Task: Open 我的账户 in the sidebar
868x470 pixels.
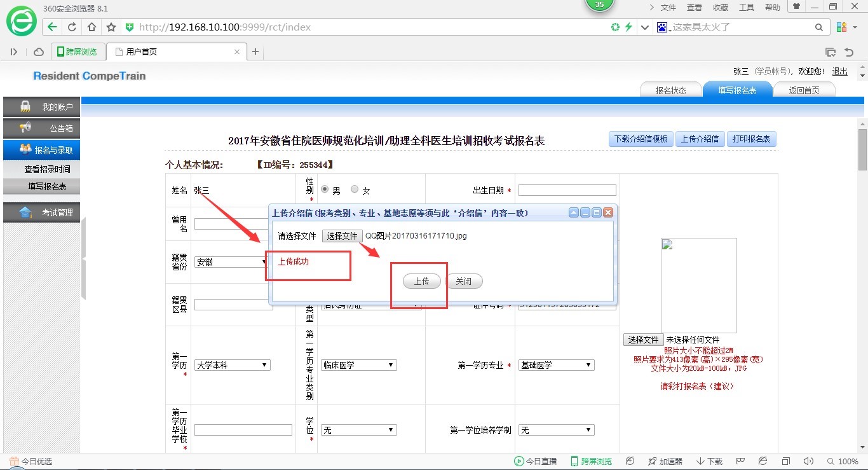Action: pyautogui.click(x=42, y=107)
